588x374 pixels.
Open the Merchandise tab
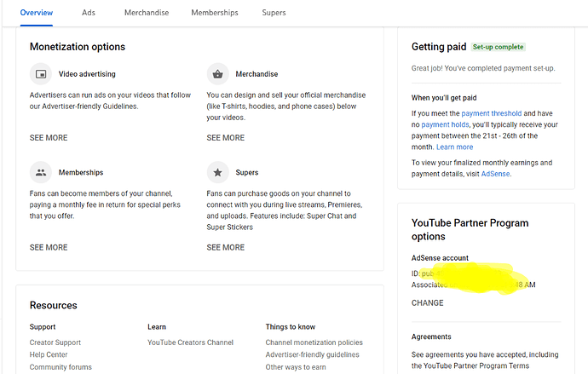tap(147, 13)
